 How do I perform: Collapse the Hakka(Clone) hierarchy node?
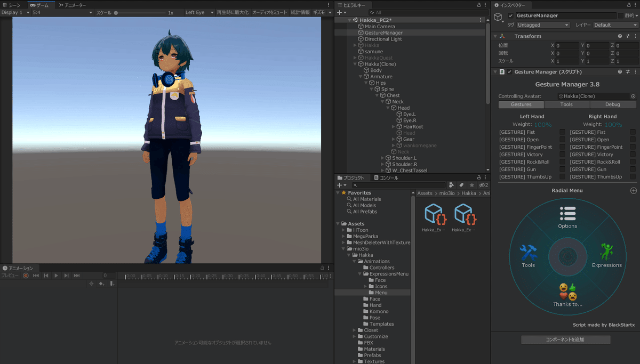355,64
